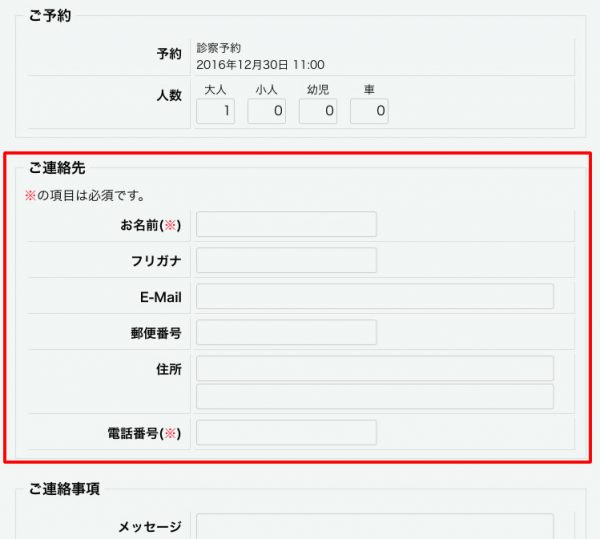Viewport: 600px width, 539px height.
Task: Click the 診察予約 reservation type text
Action: pyautogui.click(x=218, y=48)
